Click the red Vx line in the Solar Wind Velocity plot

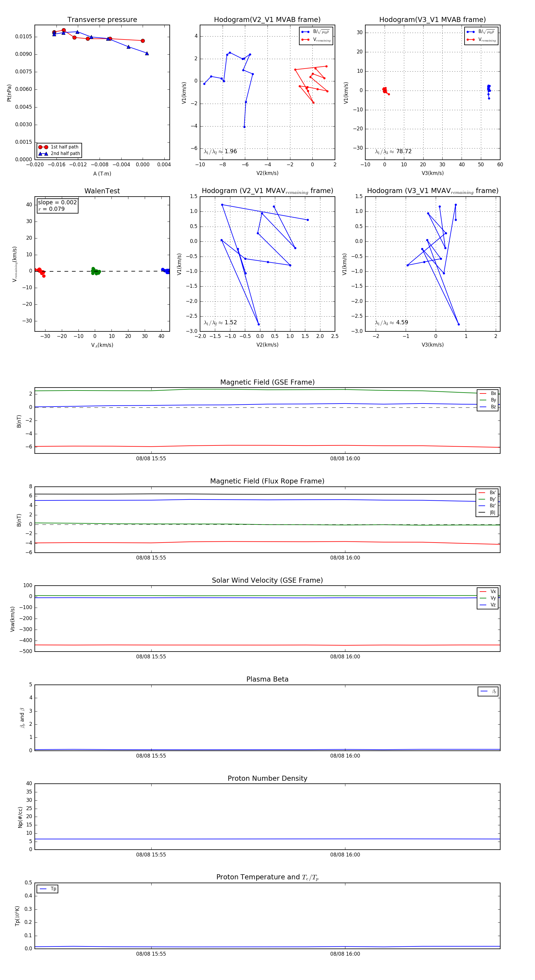[267, 645]
